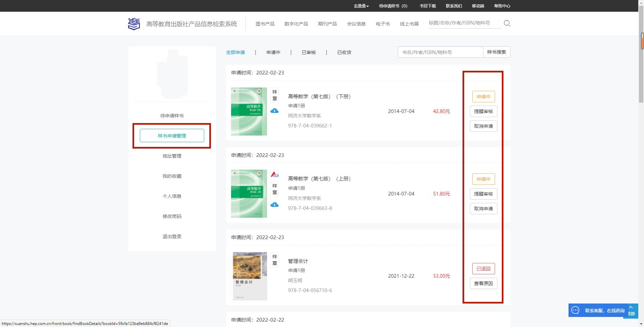The image size is (644, 327).
Task: Click the 样书搜索 search button
Action: point(496,52)
